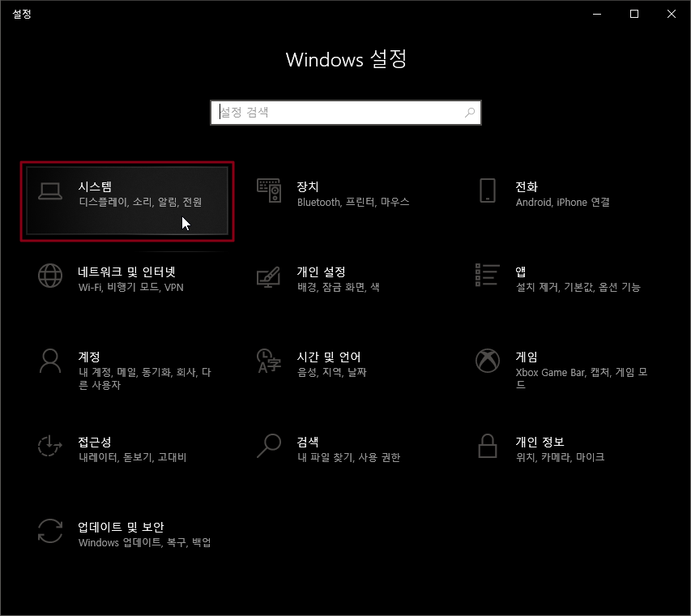The height and width of the screenshot is (616, 691).
Task: Click text 위치, 카메라, 마이크
Action: click(560, 457)
